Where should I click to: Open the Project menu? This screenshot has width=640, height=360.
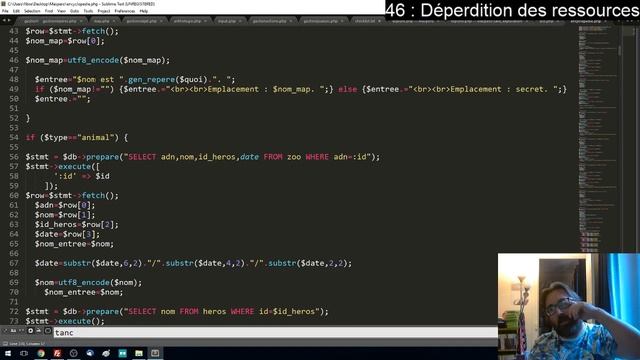click(104, 11)
